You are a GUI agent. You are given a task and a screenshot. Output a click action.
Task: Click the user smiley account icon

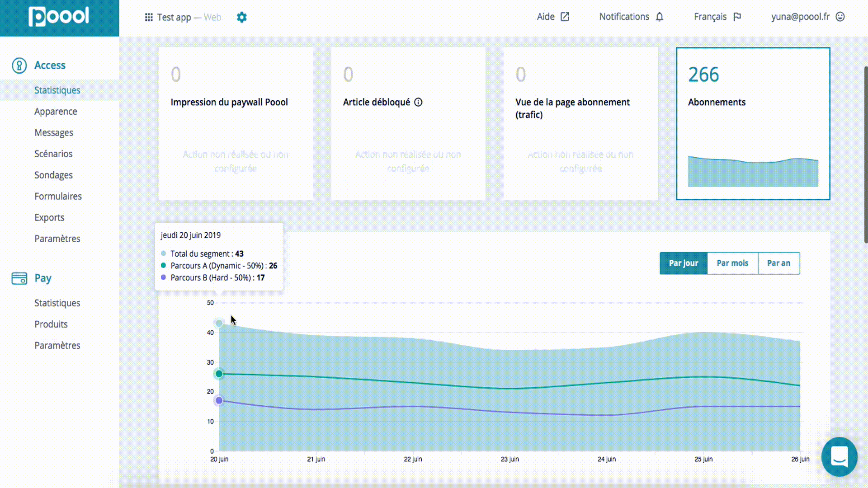(x=840, y=17)
